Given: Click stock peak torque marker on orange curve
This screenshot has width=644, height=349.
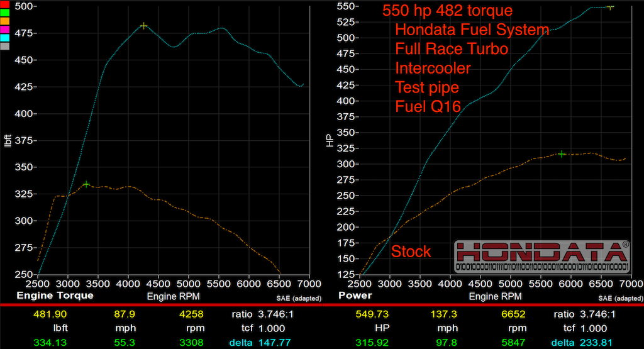Looking at the screenshot, I should (x=86, y=184).
